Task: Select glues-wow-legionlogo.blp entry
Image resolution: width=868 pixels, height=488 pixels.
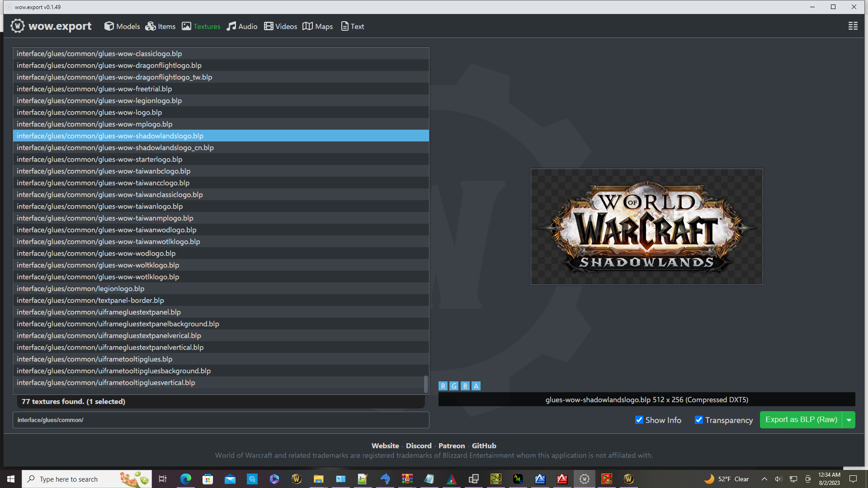Action: click(x=221, y=100)
